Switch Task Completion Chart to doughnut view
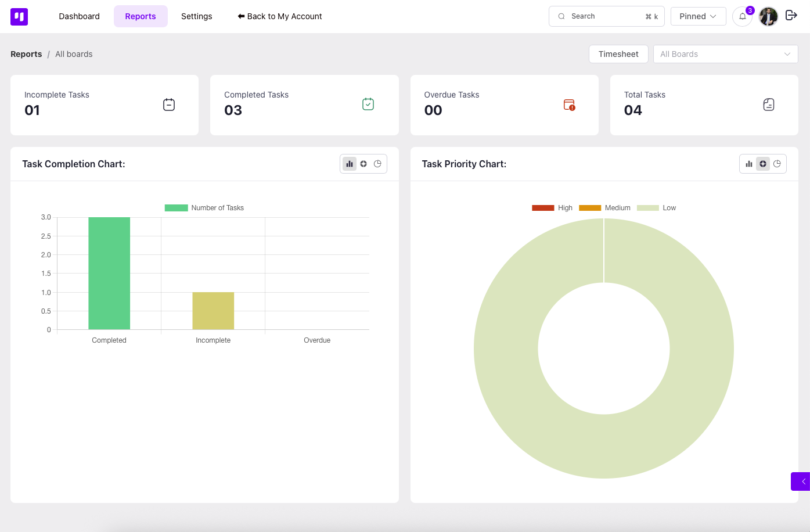The height and width of the screenshot is (532, 810). [x=363, y=164]
